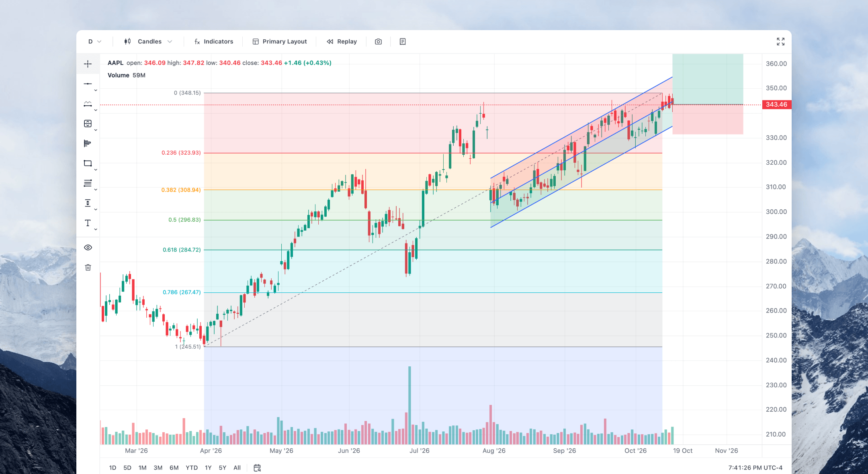Image resolution: width=868 pixels, height=474 pixels.
Task: Select the 5Y time range
Action: point(223,468)
